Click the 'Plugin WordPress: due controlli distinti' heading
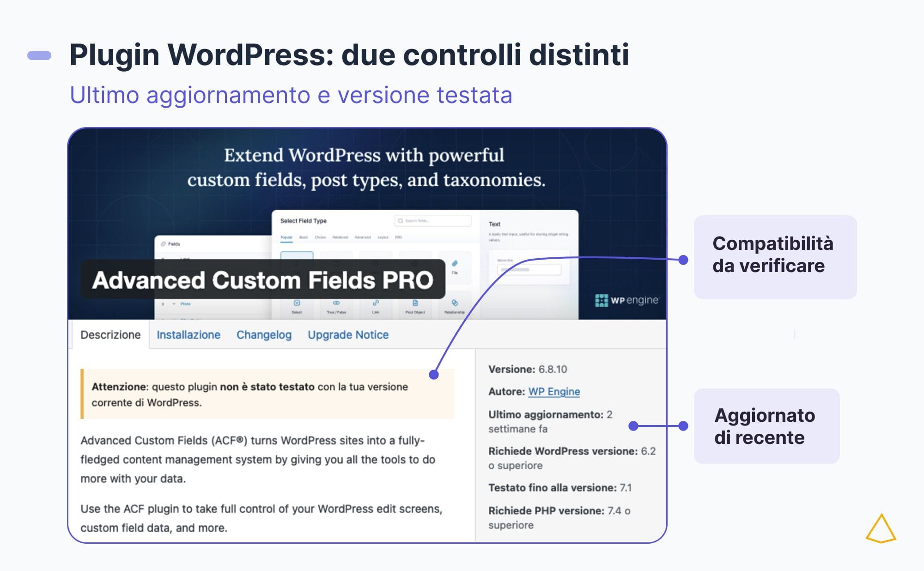924x571 pixels. click(349, 55)
